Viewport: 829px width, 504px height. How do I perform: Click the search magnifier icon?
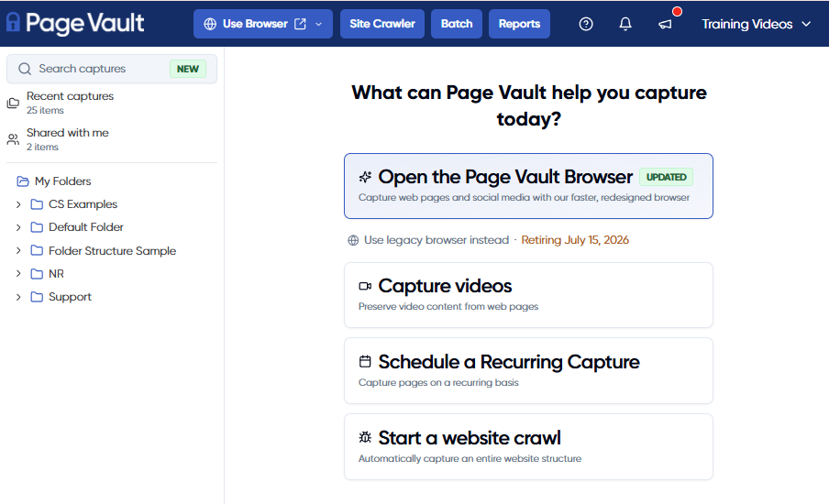click(25, 69)
